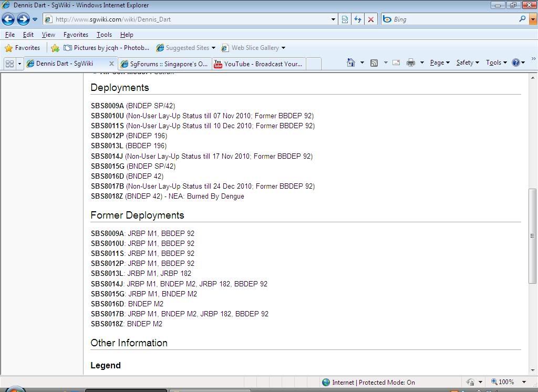
Task: Open the Safety dropdown menu
Action: pyautogui.click(x=467, y=63)
